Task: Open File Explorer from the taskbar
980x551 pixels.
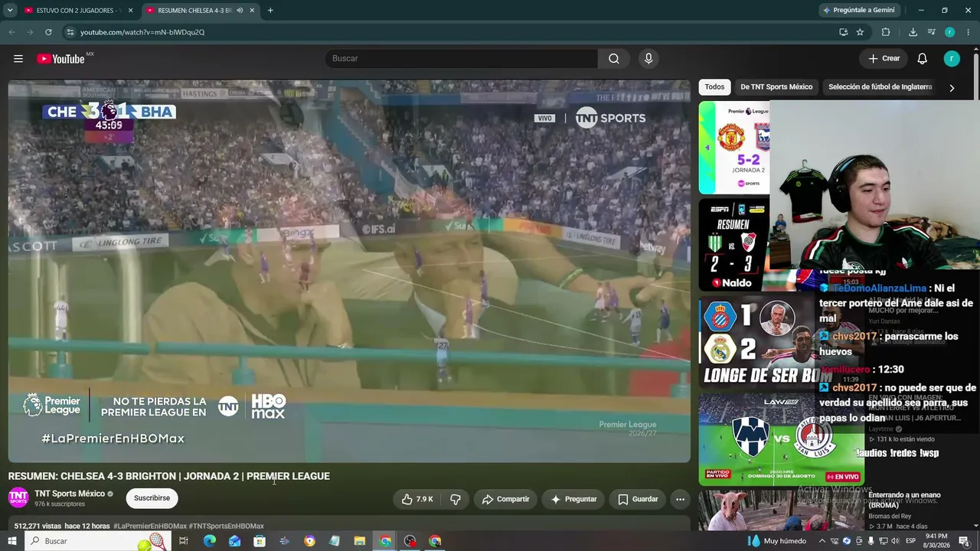Action: click(x=360, y=541)
